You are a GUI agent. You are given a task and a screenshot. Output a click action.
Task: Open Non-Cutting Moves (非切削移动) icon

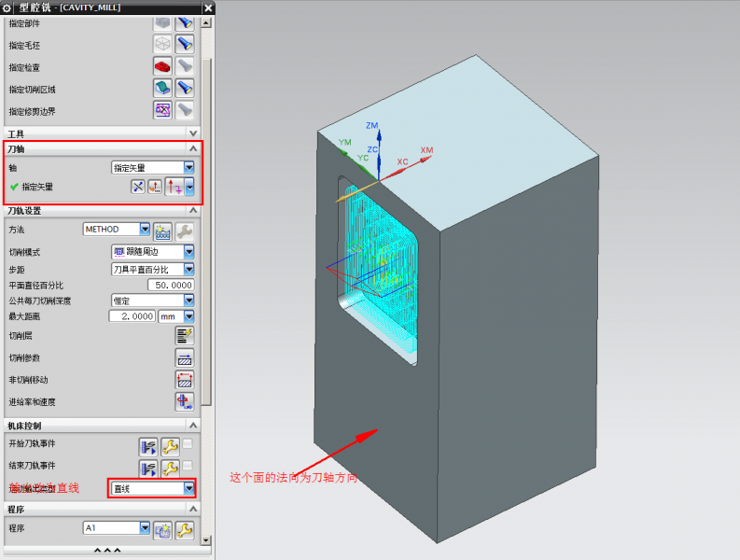(185, 380)
